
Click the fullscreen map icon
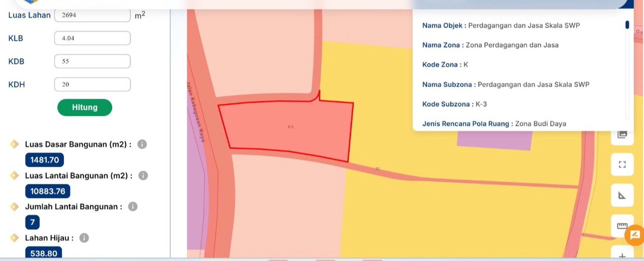(x=622, y=164)
